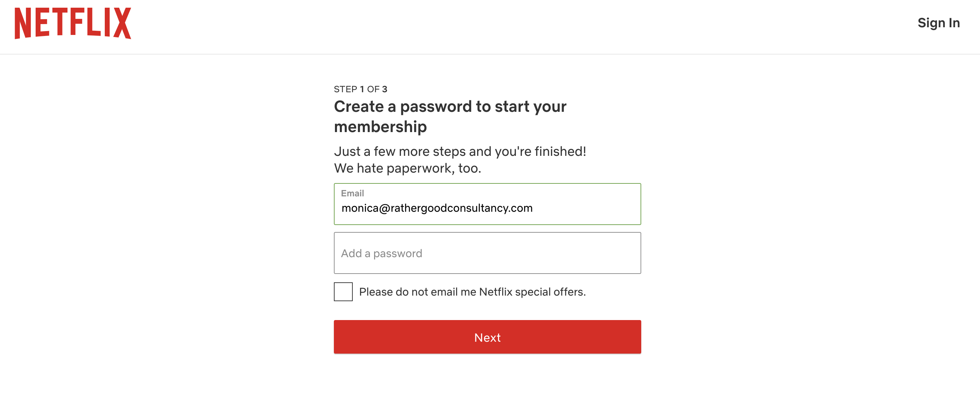
Task: Click 'Netflix special offers' in checkbox label
Action: click(x=532, y=292)
